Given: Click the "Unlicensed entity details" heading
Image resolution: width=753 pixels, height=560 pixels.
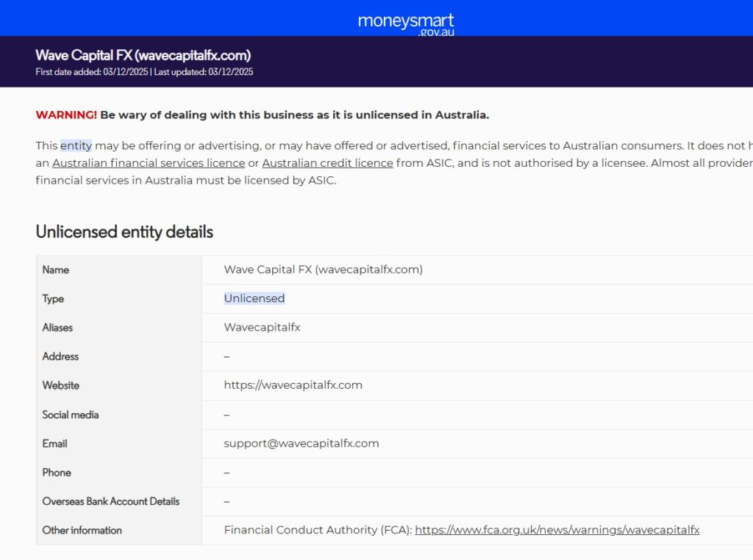Looking at the screenshot, I should click(124, 231).
